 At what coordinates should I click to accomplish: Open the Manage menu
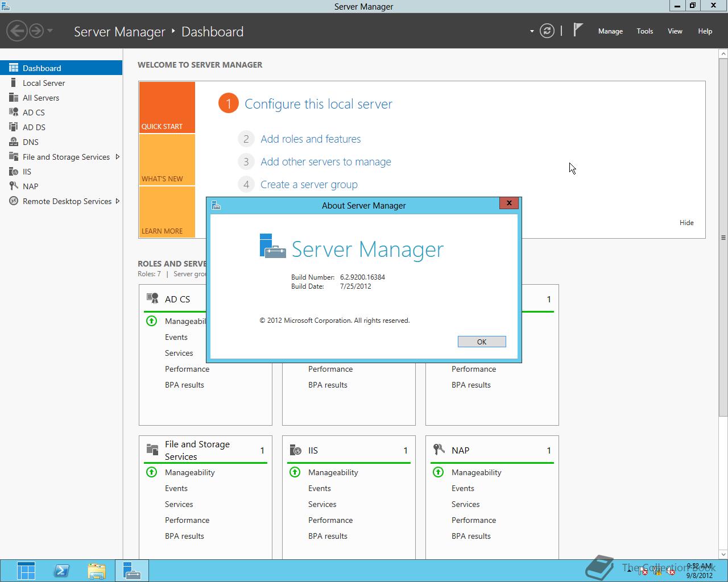coord(610,31)
